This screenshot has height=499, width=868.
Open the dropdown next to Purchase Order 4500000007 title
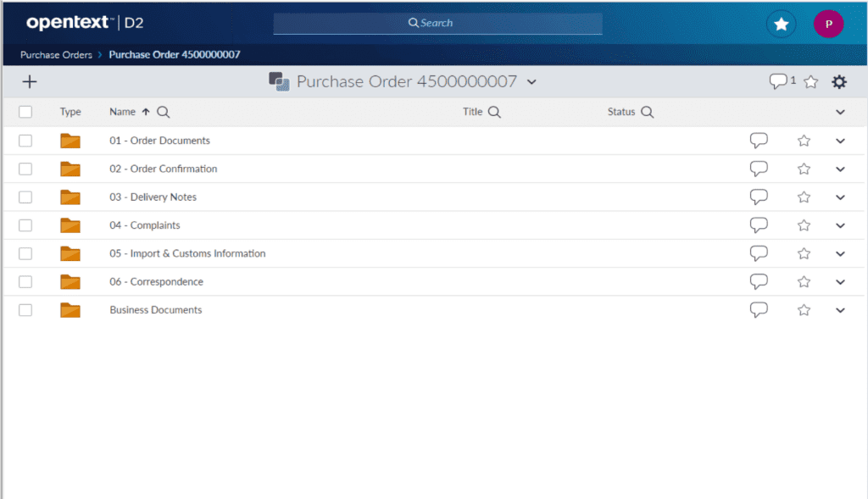[x=532, y=82]
